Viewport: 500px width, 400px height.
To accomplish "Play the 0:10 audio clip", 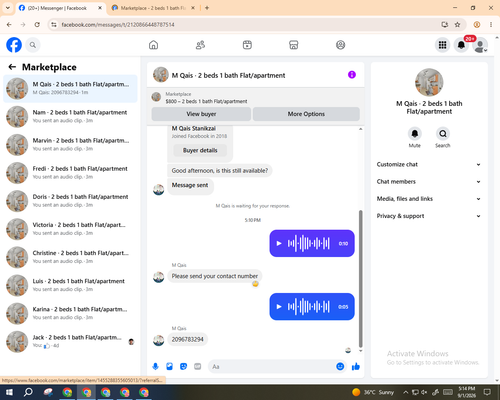I will [279, 243].
